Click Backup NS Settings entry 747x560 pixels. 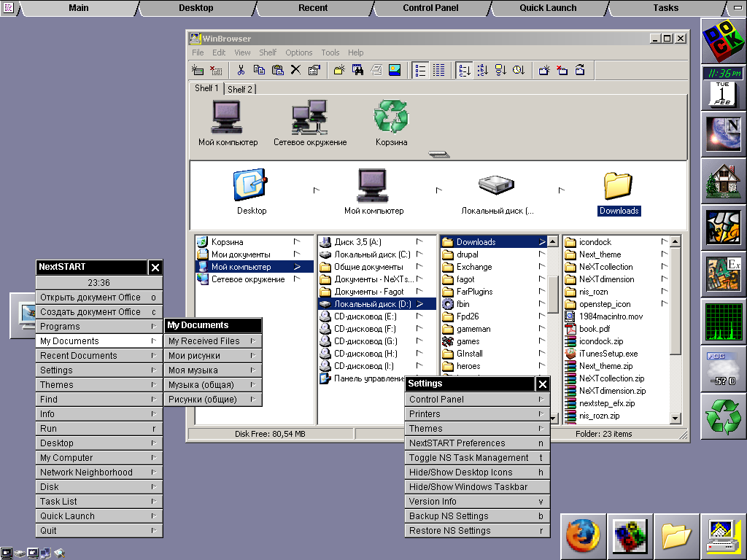(x=477, y=516)
